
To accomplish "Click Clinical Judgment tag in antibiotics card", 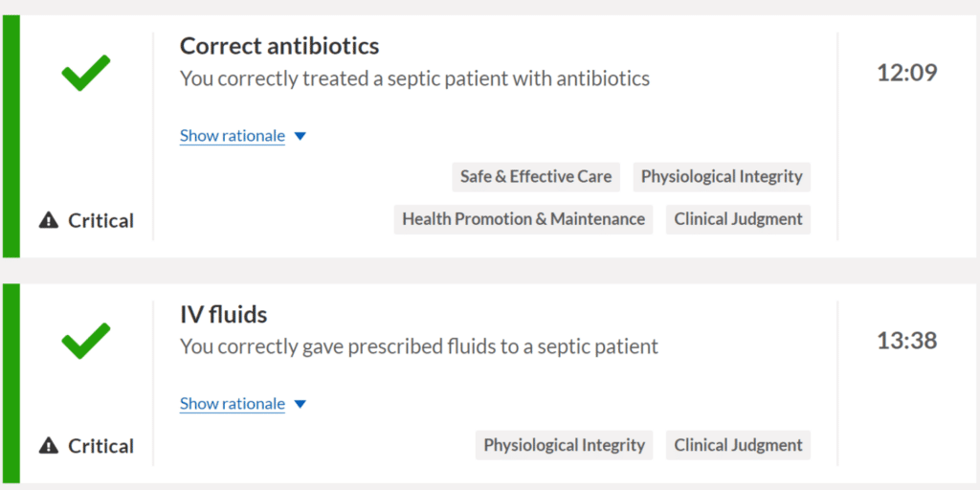I will [738, 219].
